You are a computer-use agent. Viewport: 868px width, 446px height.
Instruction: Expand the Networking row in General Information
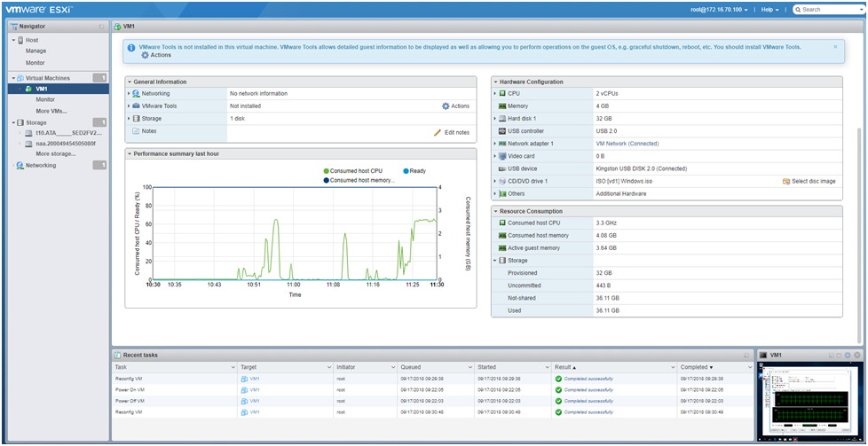129,93
